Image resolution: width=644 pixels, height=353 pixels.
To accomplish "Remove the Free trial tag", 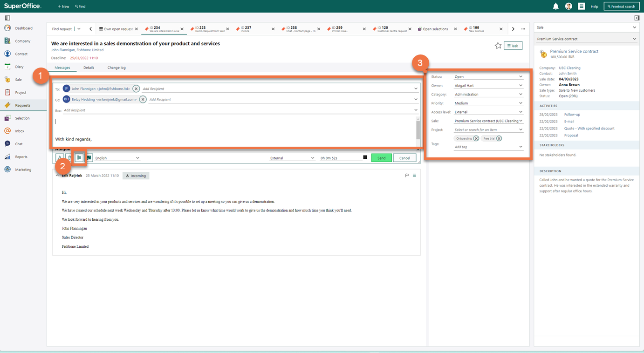I will coord(499,138).
